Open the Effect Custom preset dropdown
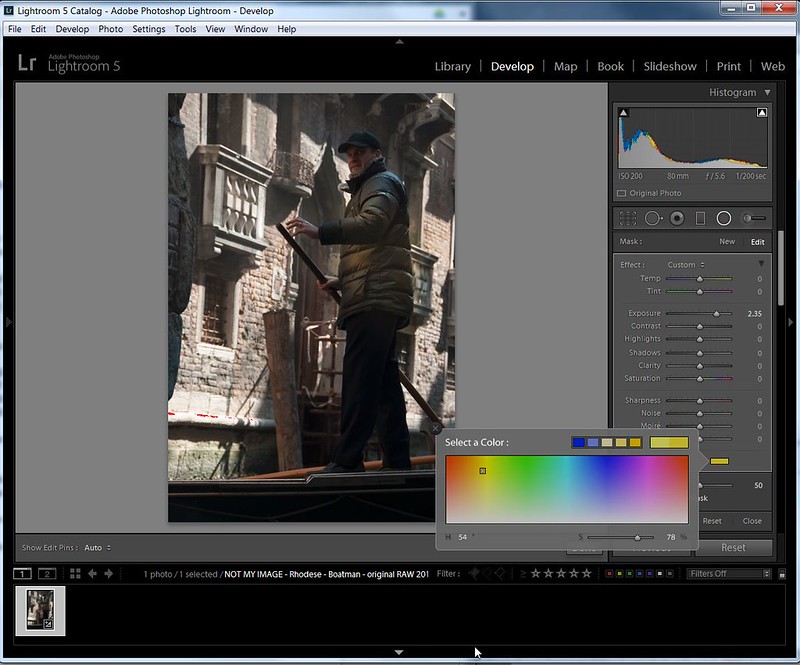The image size is (800, 665). [688, 265]
